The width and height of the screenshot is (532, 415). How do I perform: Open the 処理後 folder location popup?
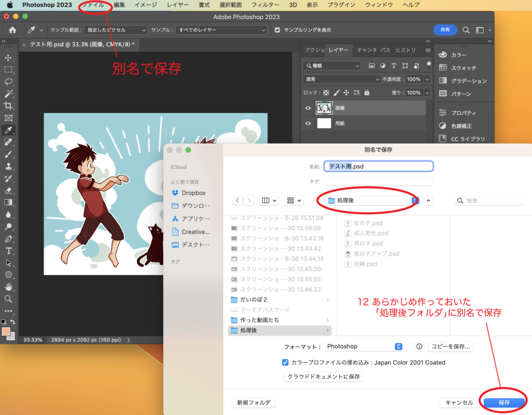point(372,201)
